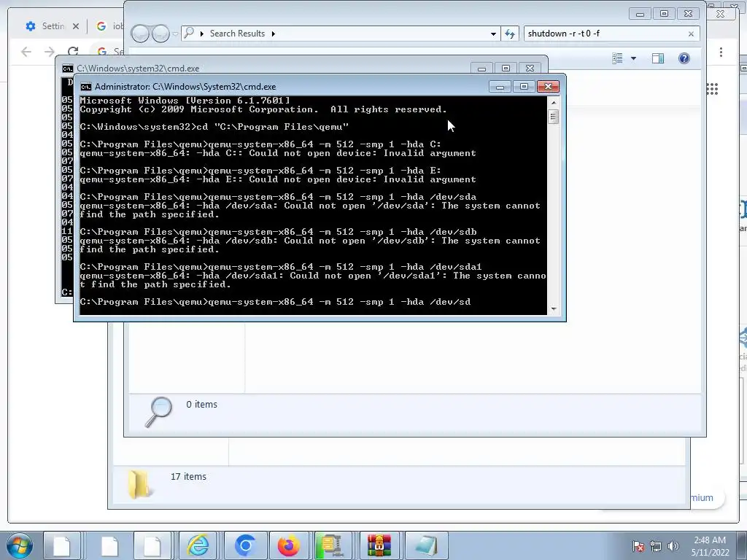Image resolution: width=747 pixels, height=560 pixels.
Task: Click the Explorer change view icon
Action: [x=617, y=58]
